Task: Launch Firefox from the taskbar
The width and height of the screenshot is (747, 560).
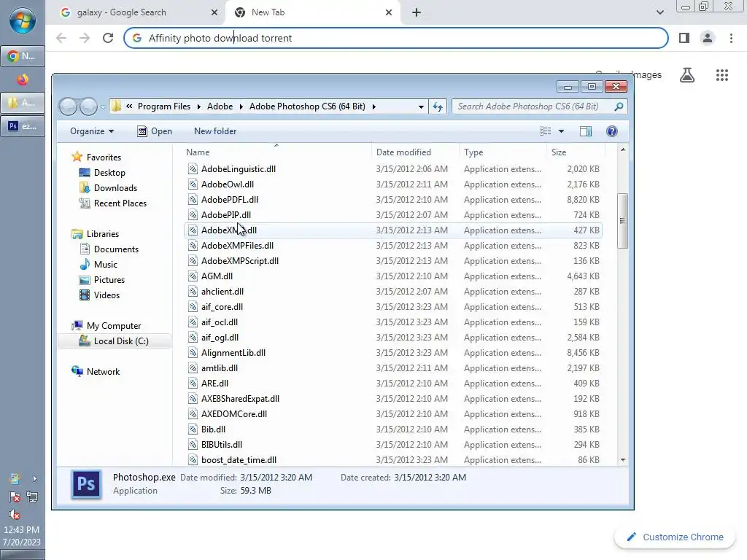Action: [x=23, y=79]
